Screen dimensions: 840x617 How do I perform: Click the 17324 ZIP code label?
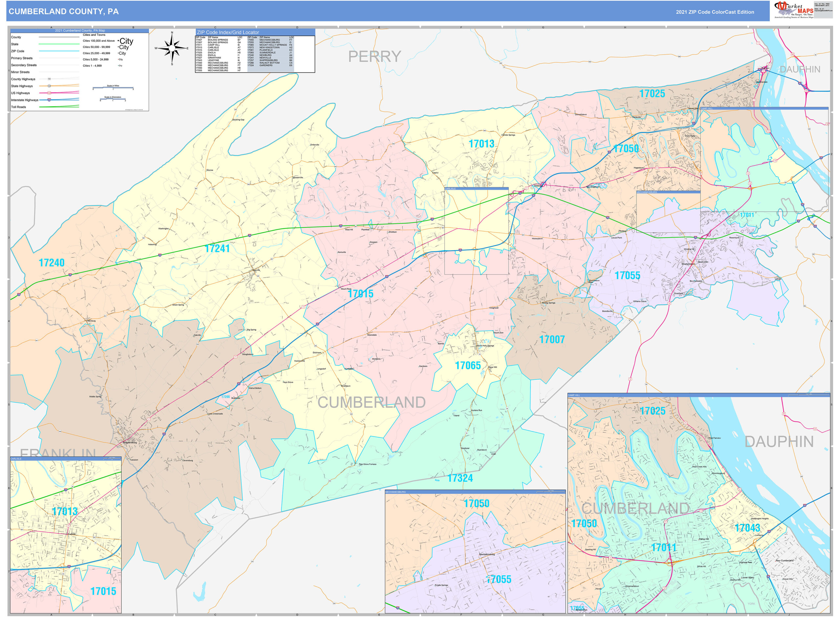point(460,478)
